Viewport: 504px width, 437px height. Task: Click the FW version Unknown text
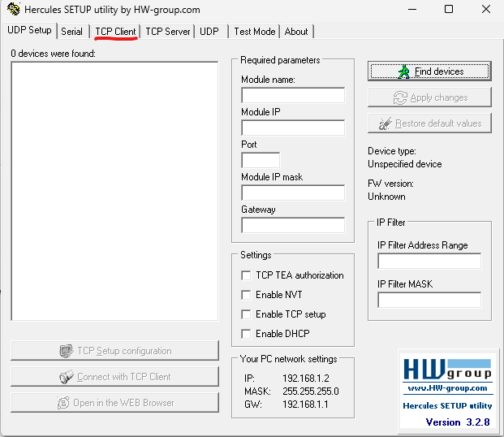pyautogui.click(x=386, y=197)
